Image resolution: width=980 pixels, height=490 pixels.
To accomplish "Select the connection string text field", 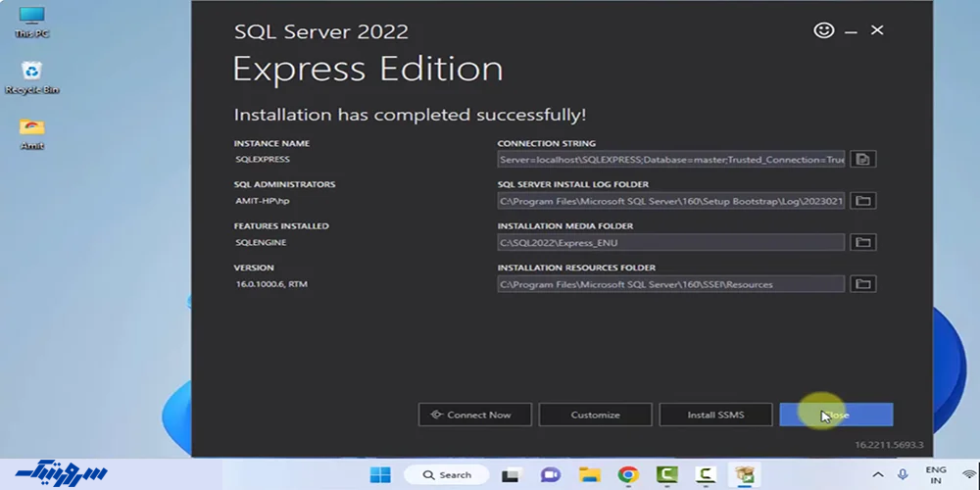I will (x=671, y=160).
